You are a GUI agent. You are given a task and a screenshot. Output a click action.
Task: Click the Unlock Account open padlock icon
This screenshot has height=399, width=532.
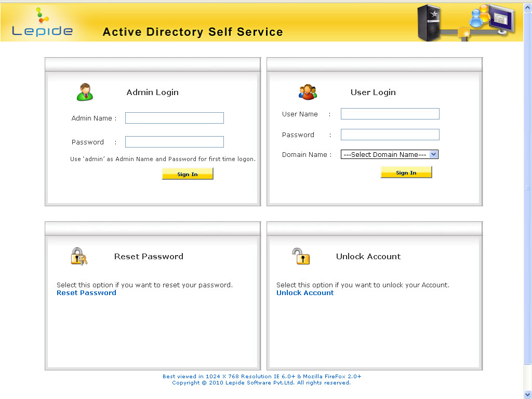pos(301,256)
